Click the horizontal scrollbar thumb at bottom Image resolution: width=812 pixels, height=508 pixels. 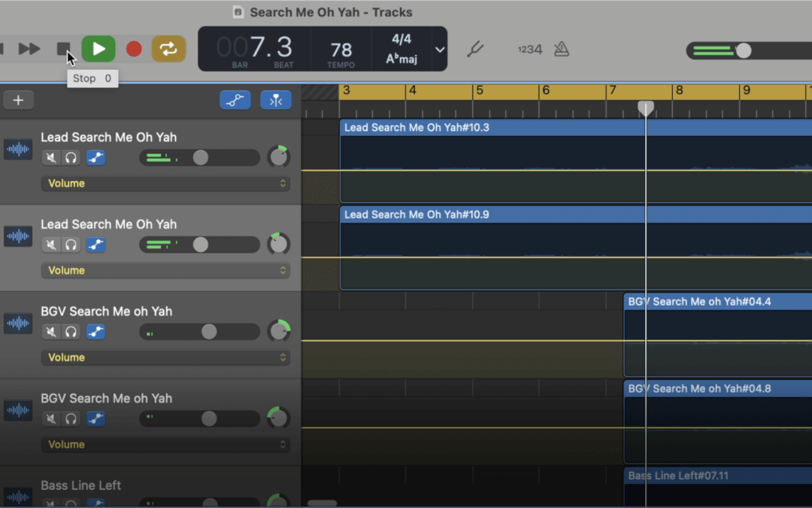(x=322, y=503)
